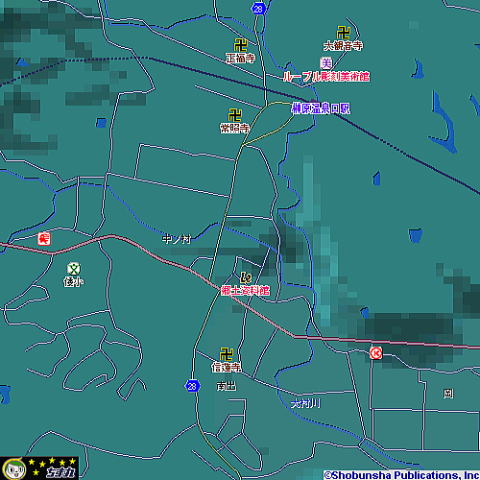This screenshot has height=480, width=480.
Task: Click the 大村川 river label
Action: 305,404
